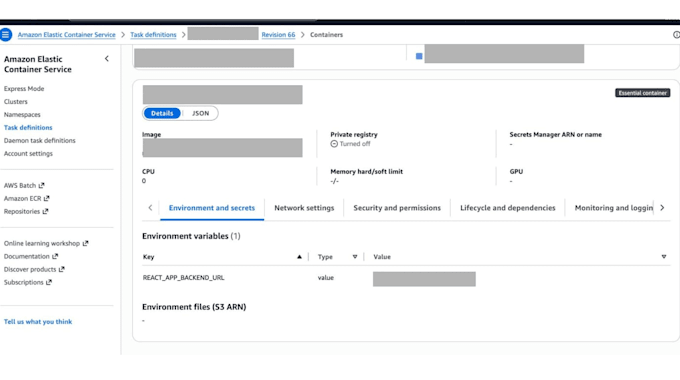Collapse the Amazon Elastic Container Service sidebar
The width and height of the screenshot is (680, 380).
coord(107,59)
